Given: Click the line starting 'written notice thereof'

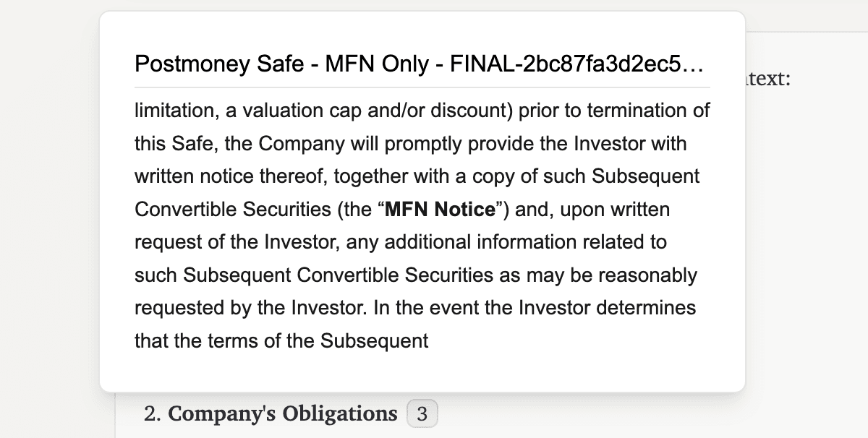Looking at the screenshot, I should [417, 176].
